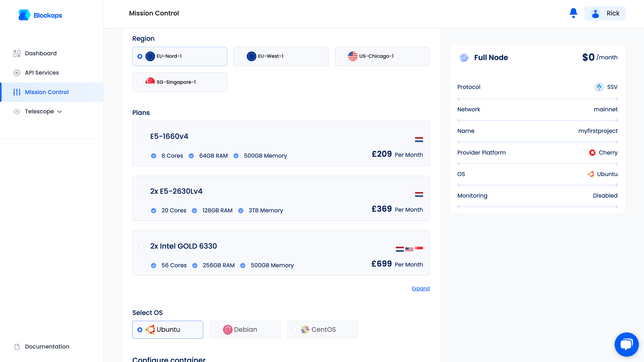This screenshot has height=362, width=644.
Task: Click the Mission Control sliders icon
Action: pyautogui.click(x=17, y=92)
